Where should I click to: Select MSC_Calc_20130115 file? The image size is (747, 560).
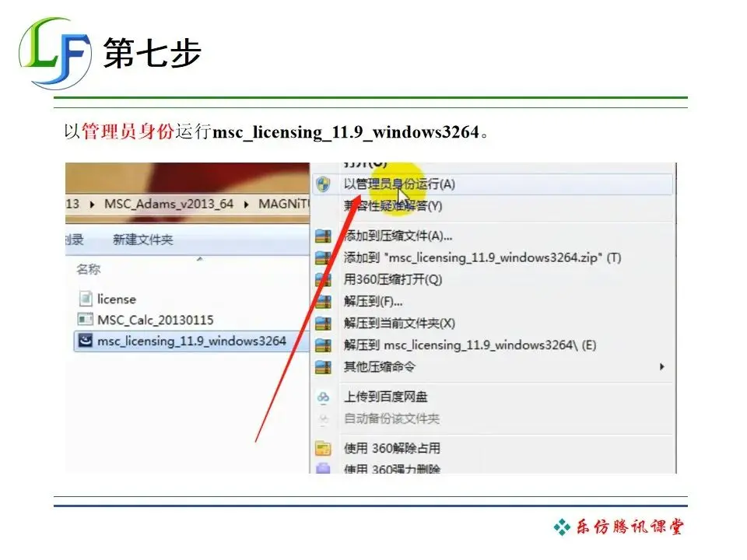[156, 320]
